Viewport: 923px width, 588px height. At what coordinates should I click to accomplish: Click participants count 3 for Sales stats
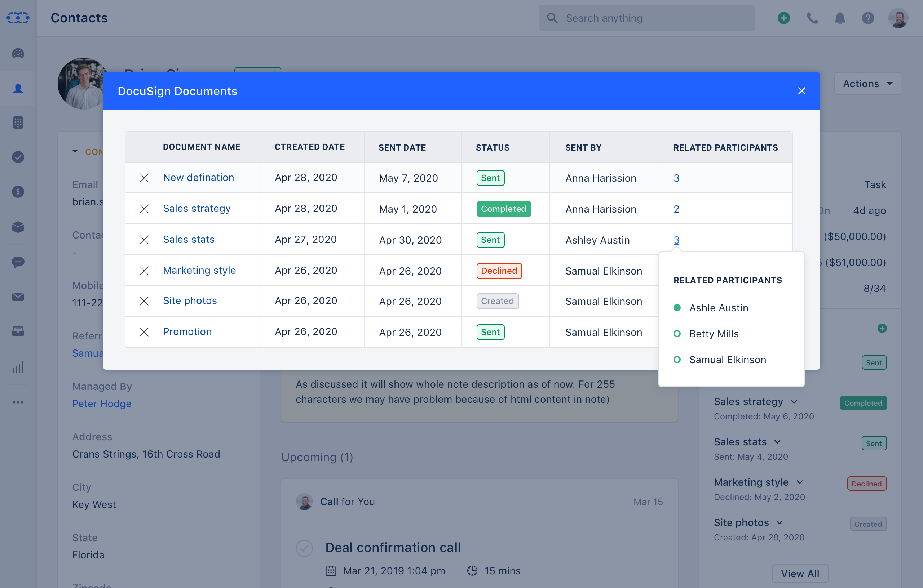pos(676,240)
